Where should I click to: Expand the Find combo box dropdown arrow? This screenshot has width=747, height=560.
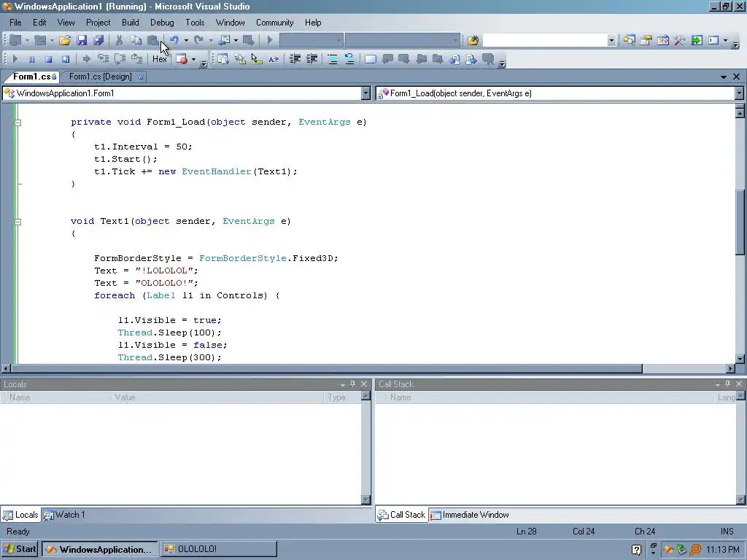(612, 41)
